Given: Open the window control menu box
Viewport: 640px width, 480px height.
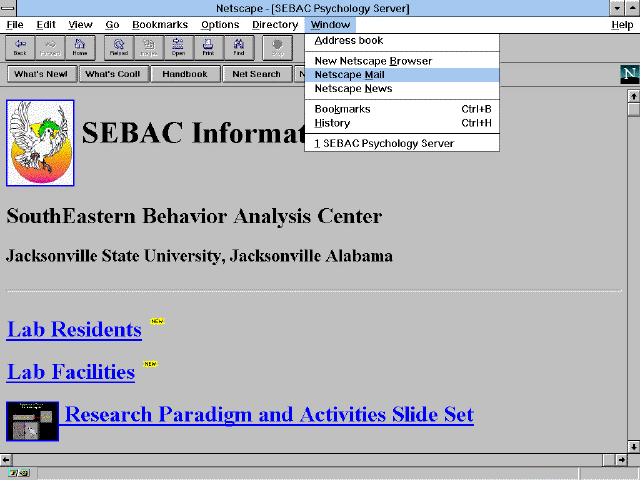Looking at the screenshot, I should pyautogui.click(x=8, y=8).
